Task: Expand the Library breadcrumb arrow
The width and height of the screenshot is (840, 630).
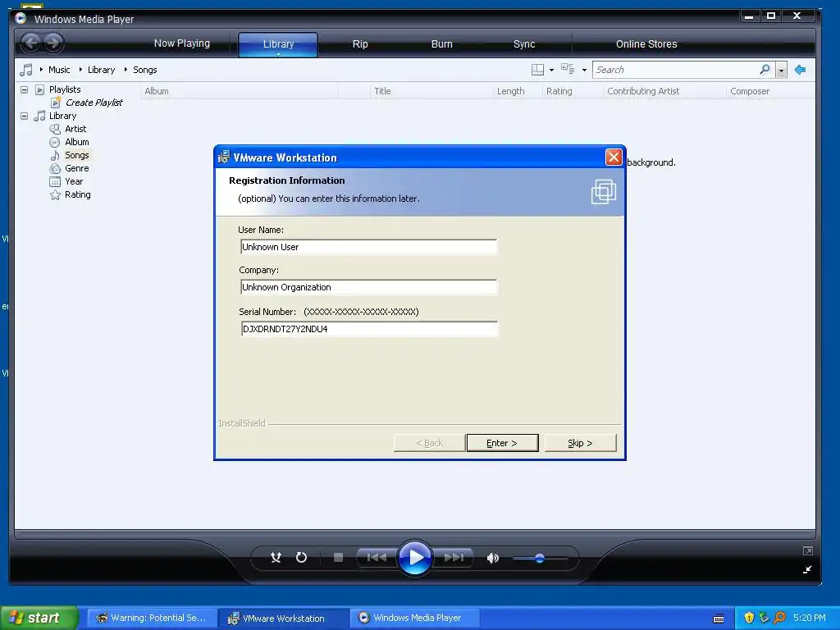Action: (x=80, y=70)
